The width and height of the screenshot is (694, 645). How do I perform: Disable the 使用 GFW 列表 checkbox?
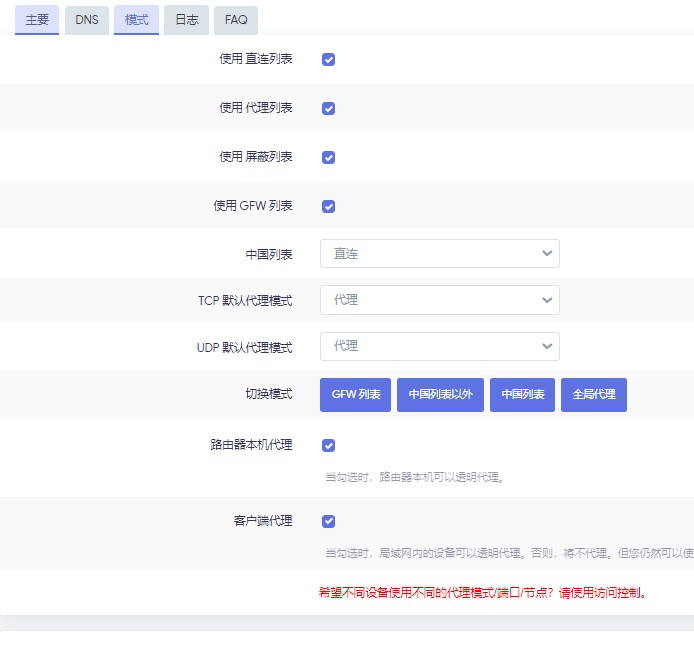328,207
